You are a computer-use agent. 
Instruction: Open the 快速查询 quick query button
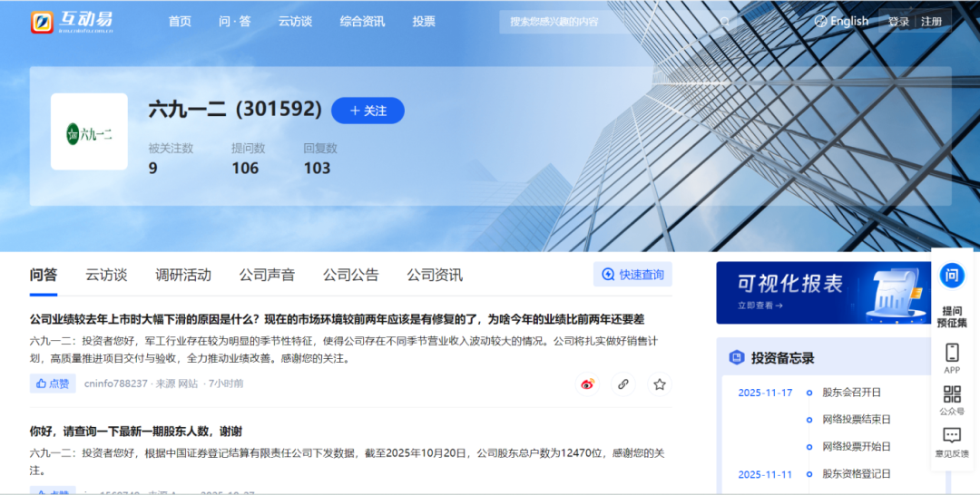click(632, 274)
